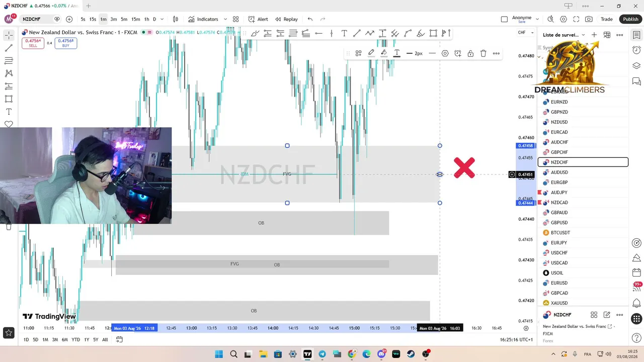The height and width of the screenshot is (362, 644).
Task: Select USOIL in the watchlist
Action: point(583,273)
